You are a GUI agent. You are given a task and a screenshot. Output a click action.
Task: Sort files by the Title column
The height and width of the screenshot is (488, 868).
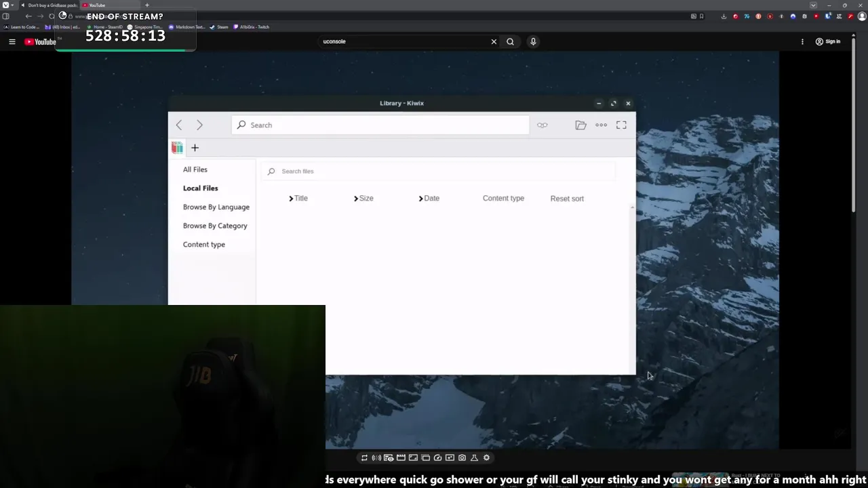click(x=298, y=199)
